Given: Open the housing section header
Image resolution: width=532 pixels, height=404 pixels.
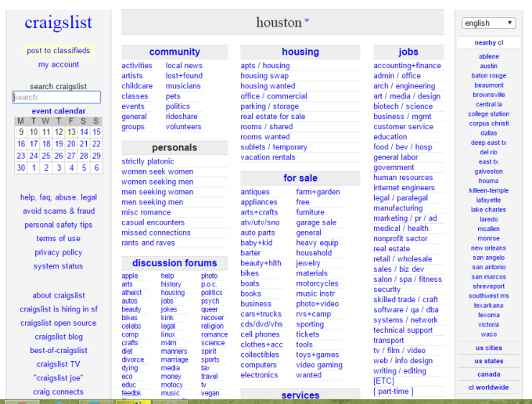Looking at the screenshot, I should [300, 52].
